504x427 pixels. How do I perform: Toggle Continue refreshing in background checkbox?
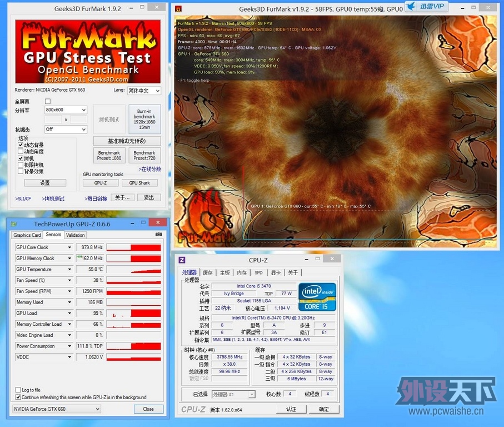pos(18,397)
